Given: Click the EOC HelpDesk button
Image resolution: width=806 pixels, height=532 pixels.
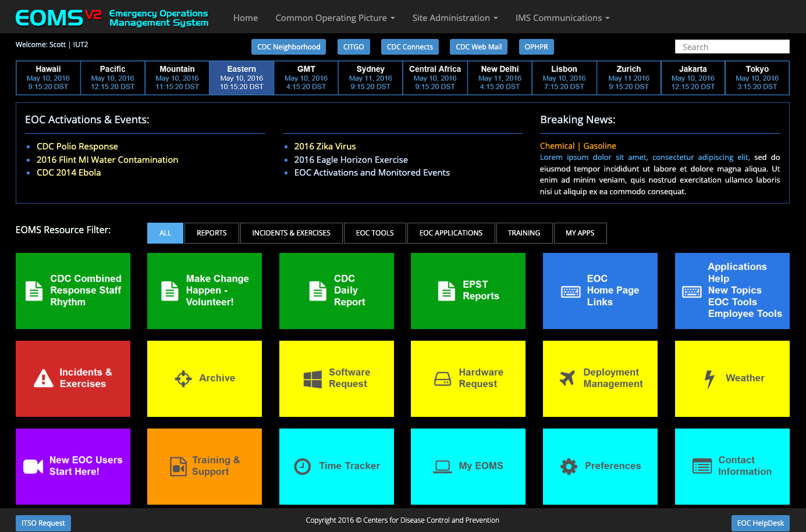Looking at the screenshot, I should pos(760,523).
